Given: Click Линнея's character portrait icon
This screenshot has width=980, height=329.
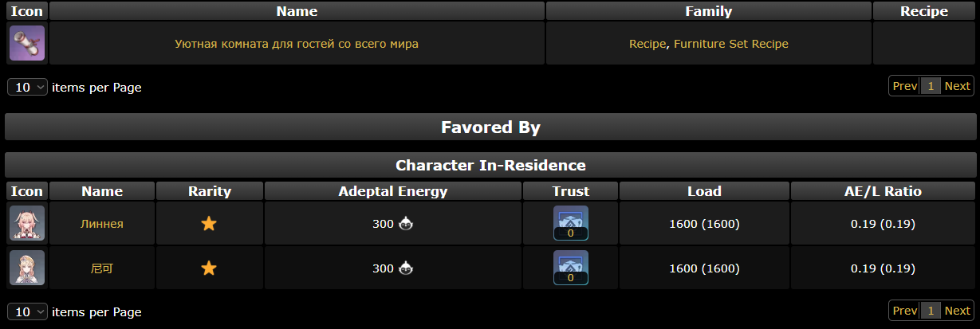Looking at the screenshot, I should coord(27,223).
